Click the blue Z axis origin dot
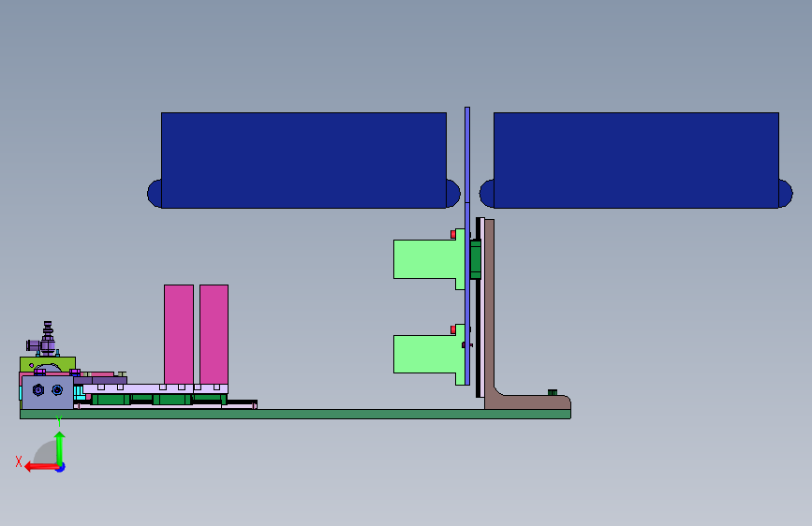 point(61,467)
